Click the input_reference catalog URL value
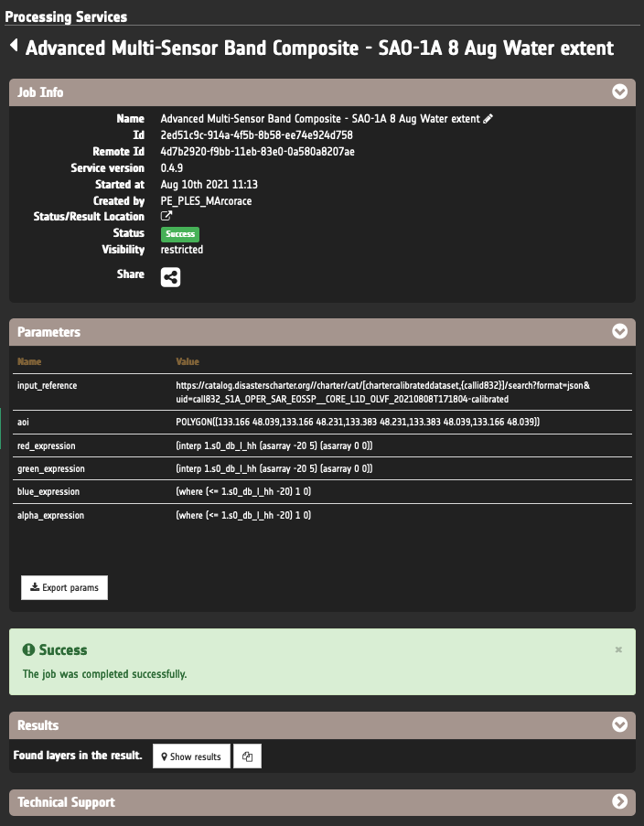The height and width of the screenshot is (826, 644). [382, 392]
